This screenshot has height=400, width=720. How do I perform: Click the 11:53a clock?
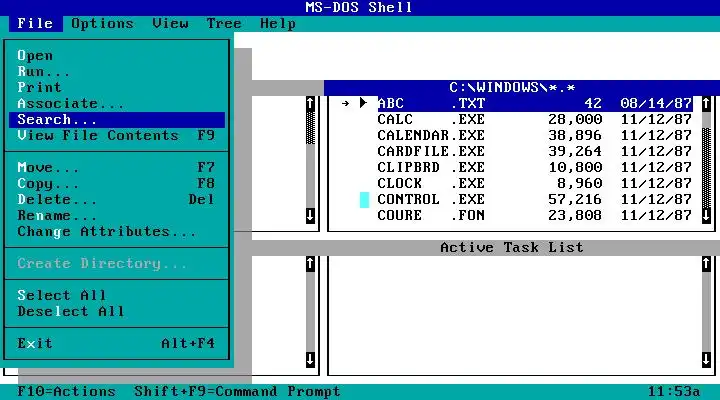[674, 391]
